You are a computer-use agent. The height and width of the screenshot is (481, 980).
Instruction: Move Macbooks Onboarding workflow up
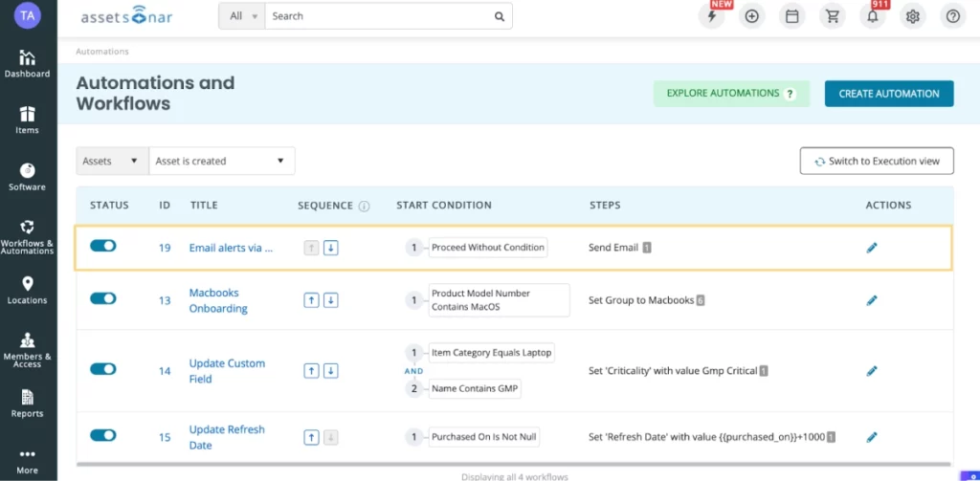[x=311, y=300]
